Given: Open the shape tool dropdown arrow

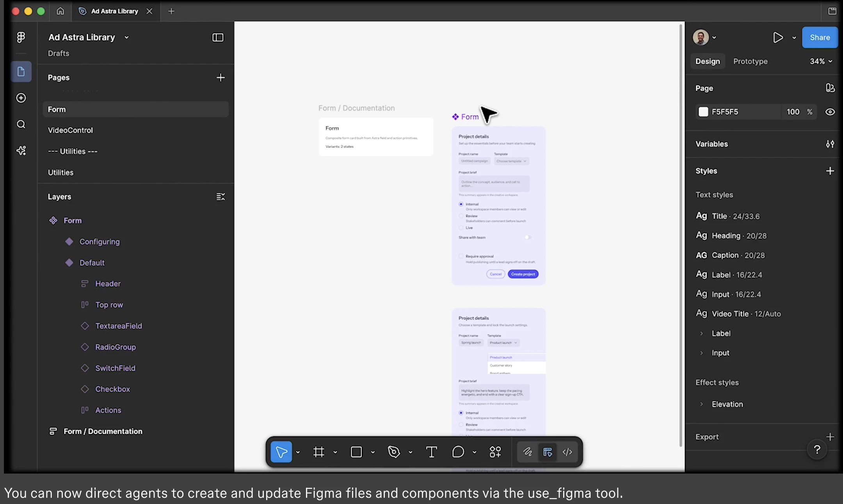Looking at the screenshot, I should coord(373,452).
